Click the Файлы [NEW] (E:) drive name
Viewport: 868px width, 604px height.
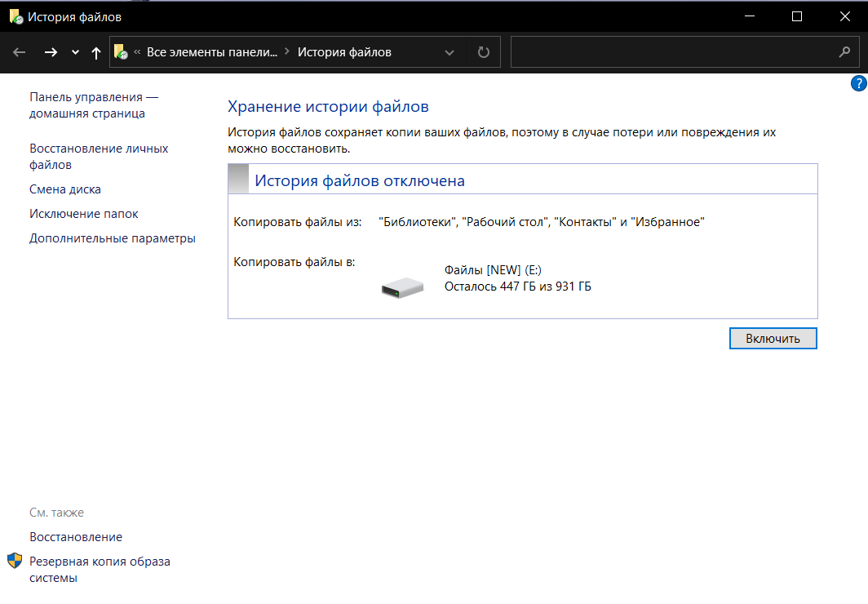coord(493,270)
